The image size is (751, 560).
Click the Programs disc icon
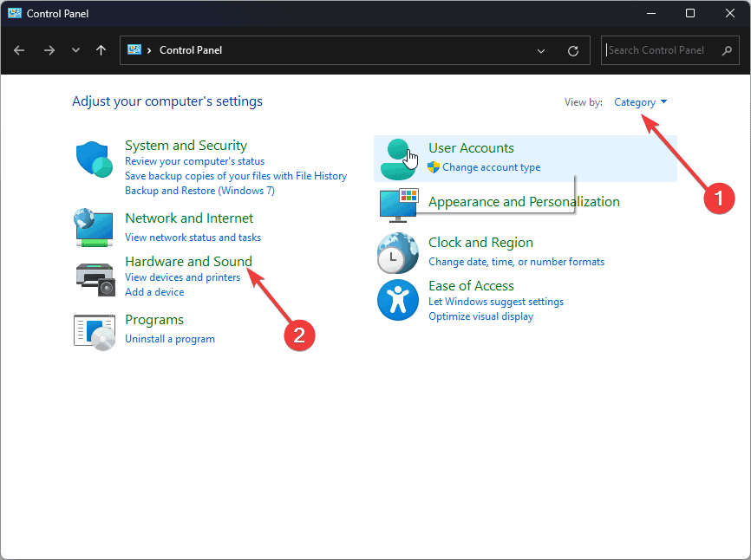[95, 332]
